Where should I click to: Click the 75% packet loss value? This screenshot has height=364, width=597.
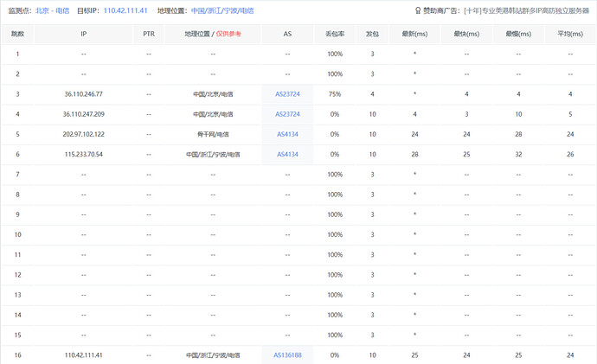[x=335, y=94]
